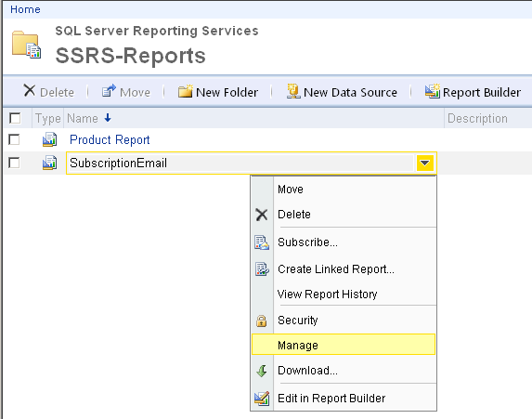Viewport: 532px width, 419px height.
Task: Click the SubscriptionEmail report icon
Action: coord(49,163)
